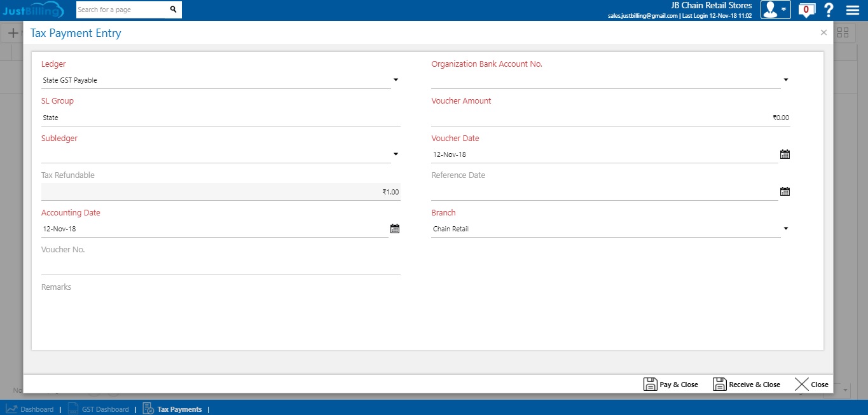The height and width of the screenshot is (415, 868).
Task: Switch to the Dashboard tab
Action: pyautogui.click(x=30, y=409)
